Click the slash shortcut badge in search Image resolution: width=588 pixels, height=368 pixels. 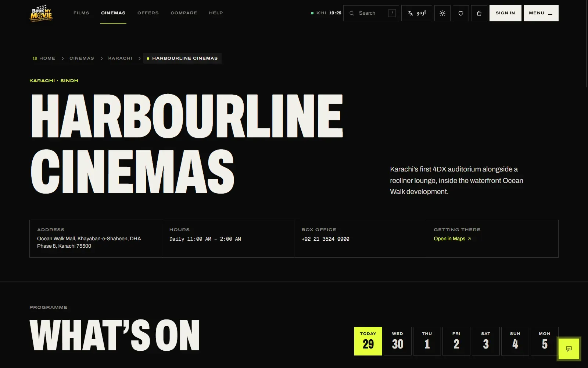click(392, 13)
